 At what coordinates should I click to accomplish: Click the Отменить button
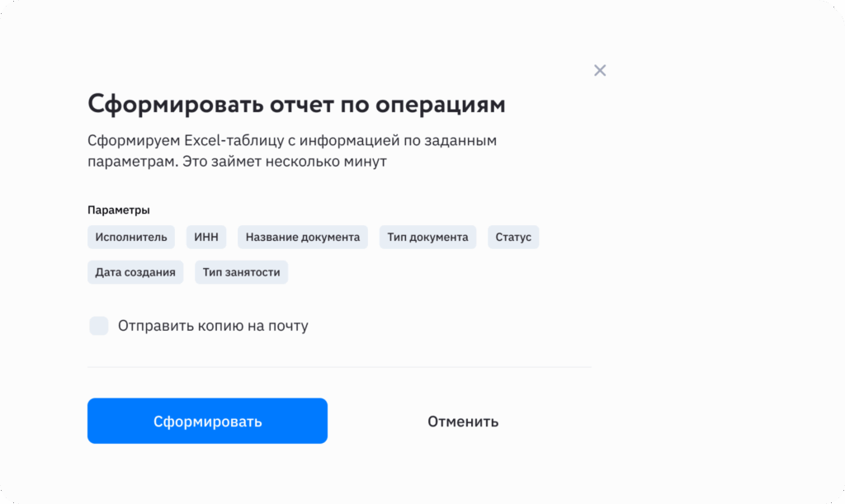point(463,422)
